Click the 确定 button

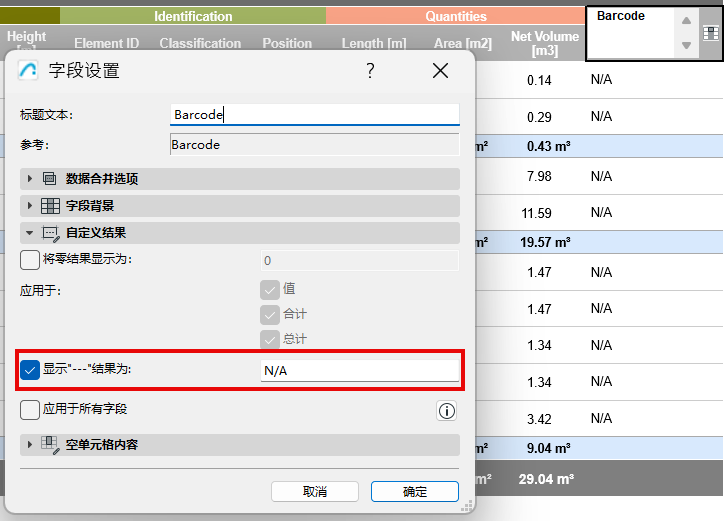[415, 491]
